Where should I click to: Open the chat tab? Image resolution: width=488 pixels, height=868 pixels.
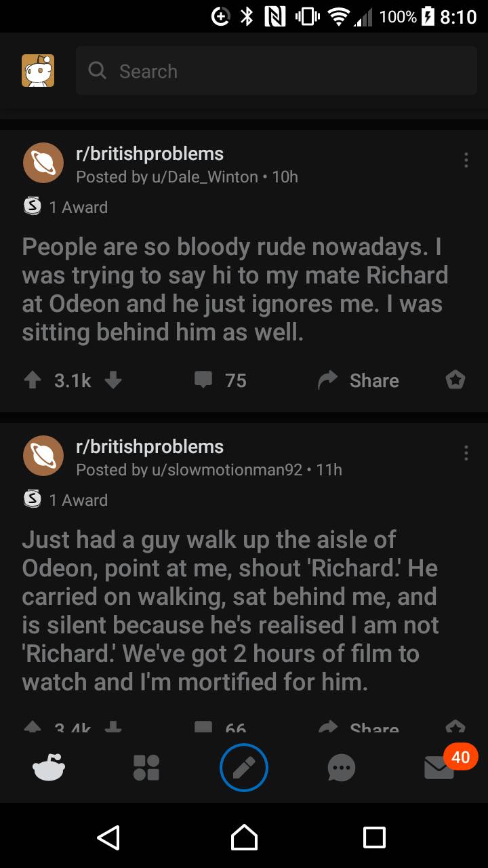point(341,768)
